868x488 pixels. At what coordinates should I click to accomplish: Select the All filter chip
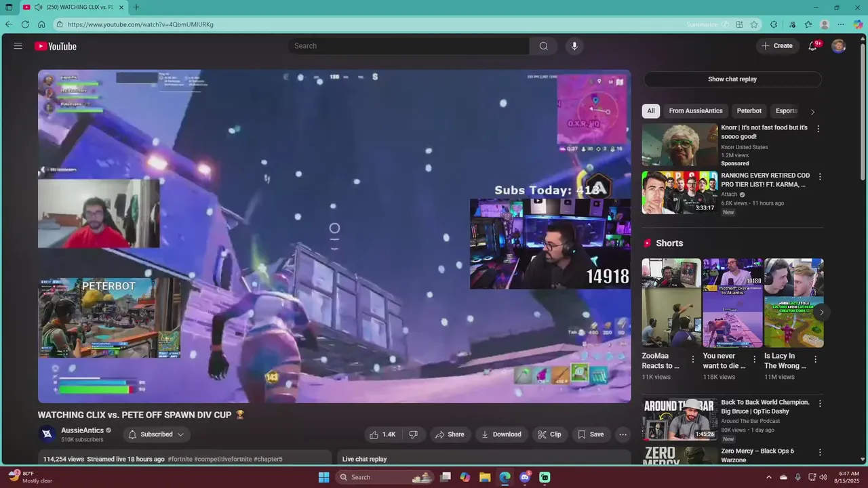coord(651,111)
